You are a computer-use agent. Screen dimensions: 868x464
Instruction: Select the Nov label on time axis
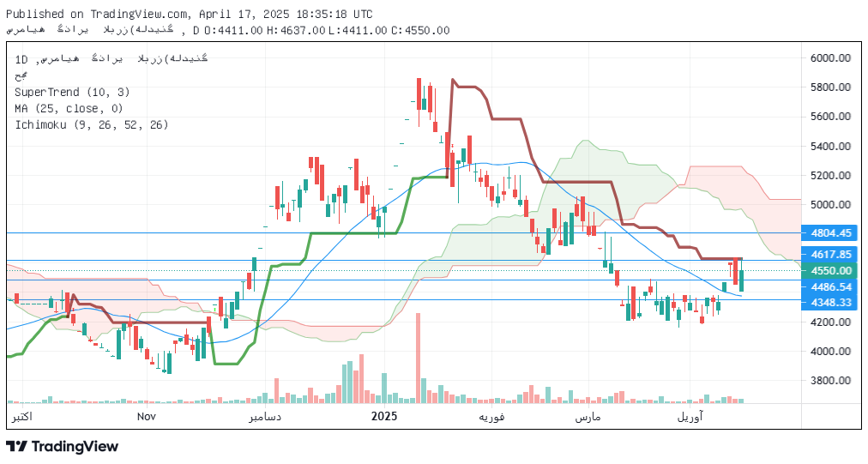tap(147, 416)
